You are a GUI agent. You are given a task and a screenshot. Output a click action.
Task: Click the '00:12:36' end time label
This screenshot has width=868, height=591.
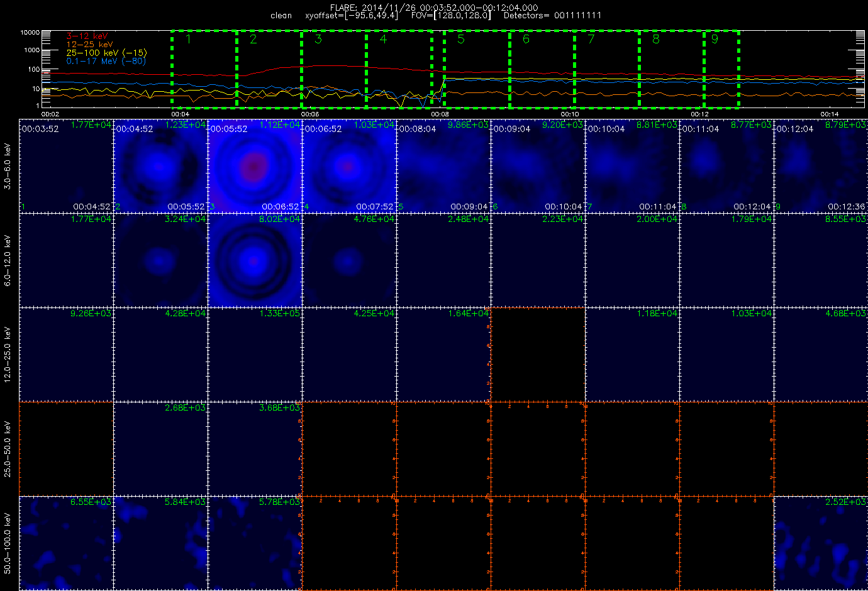point(847,207)
